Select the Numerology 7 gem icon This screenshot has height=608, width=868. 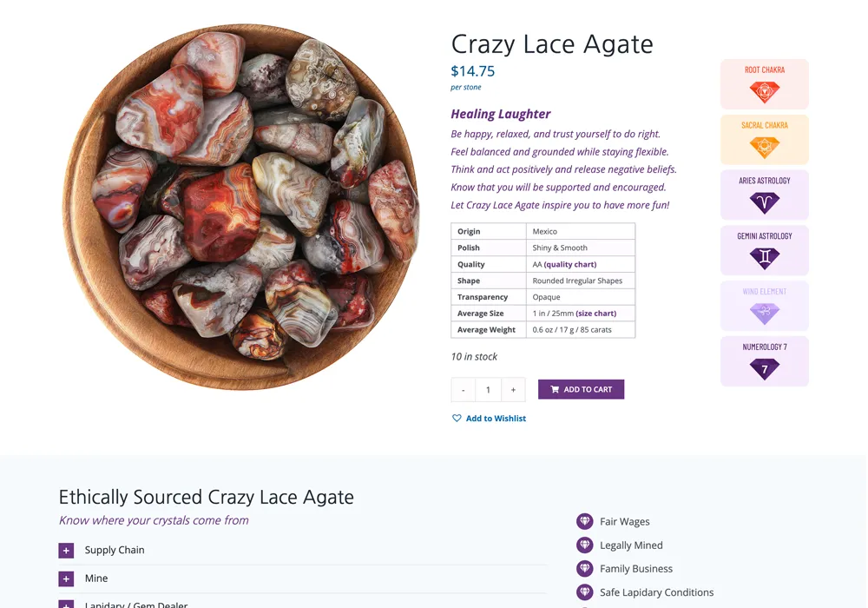click(x=765, y=367)
